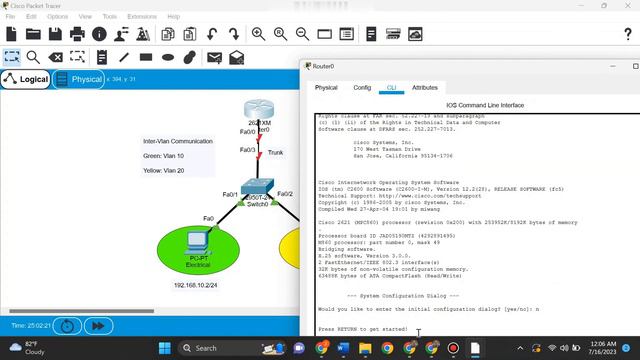Reset zoom with the R magnifier
This screenshot has width=640, height=360.
pyautogui.click(x=280, y=34)
